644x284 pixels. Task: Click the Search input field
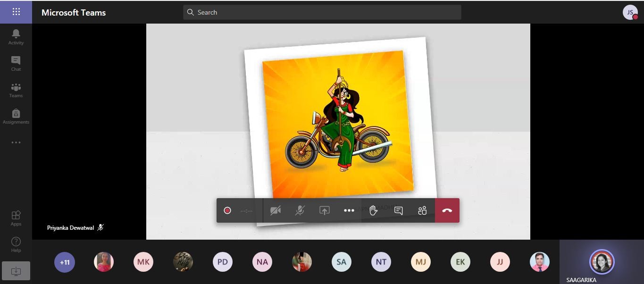(322, 12)
